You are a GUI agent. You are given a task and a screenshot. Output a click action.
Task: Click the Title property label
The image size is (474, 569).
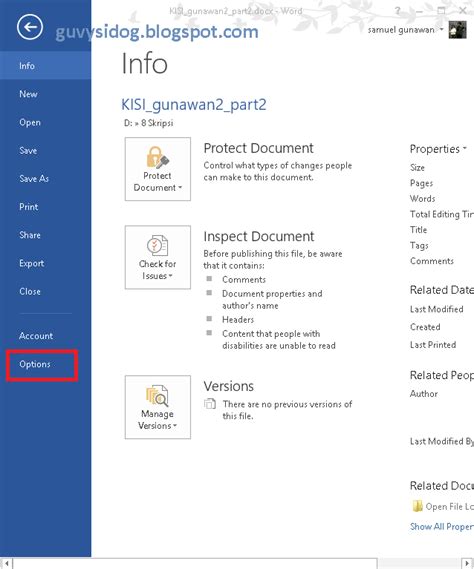coord(418,230)
